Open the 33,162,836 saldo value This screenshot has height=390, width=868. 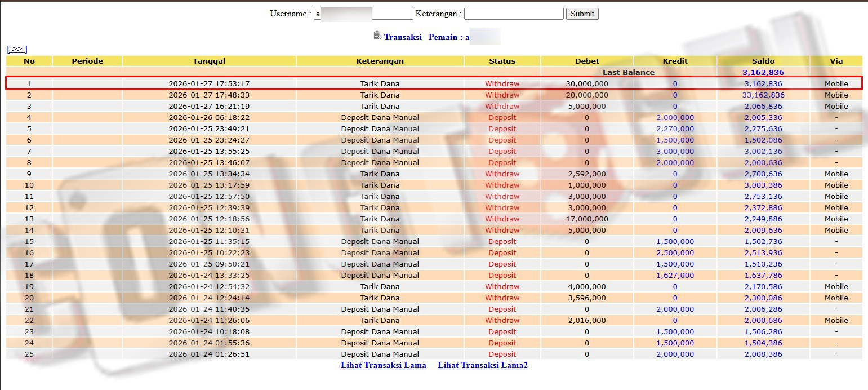click(763, 95)
